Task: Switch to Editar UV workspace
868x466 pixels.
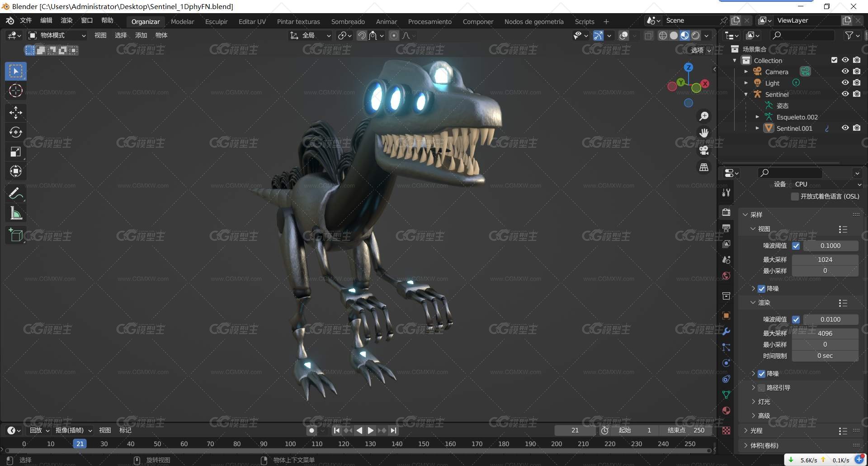Action: [x=252, y=21]
